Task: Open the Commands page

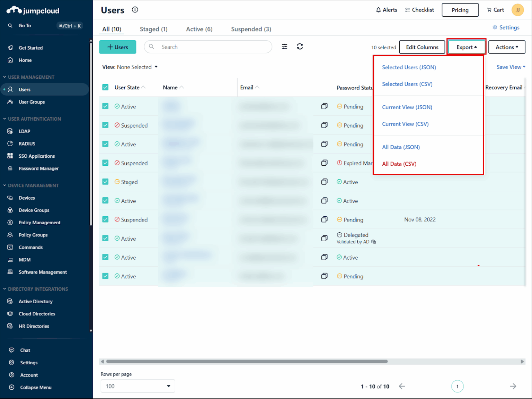Action: [30, 247]
